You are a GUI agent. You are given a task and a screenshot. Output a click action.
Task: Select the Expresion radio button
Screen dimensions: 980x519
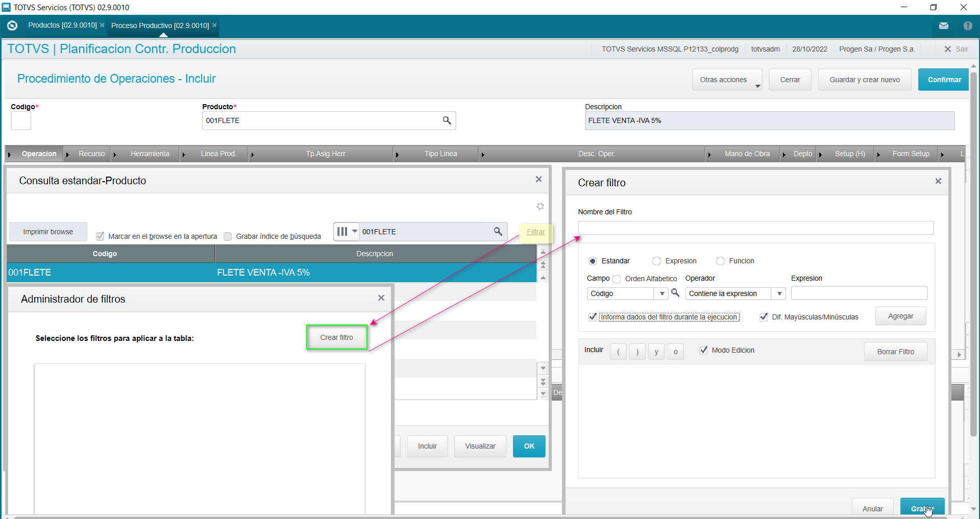[656, 261]
